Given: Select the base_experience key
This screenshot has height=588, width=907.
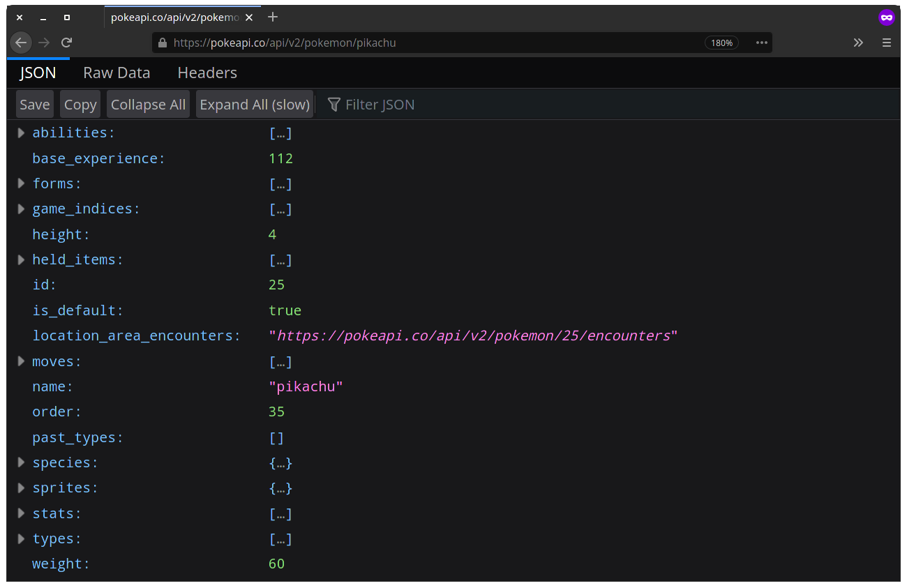Looking at the screenshot, I should 98,158.
